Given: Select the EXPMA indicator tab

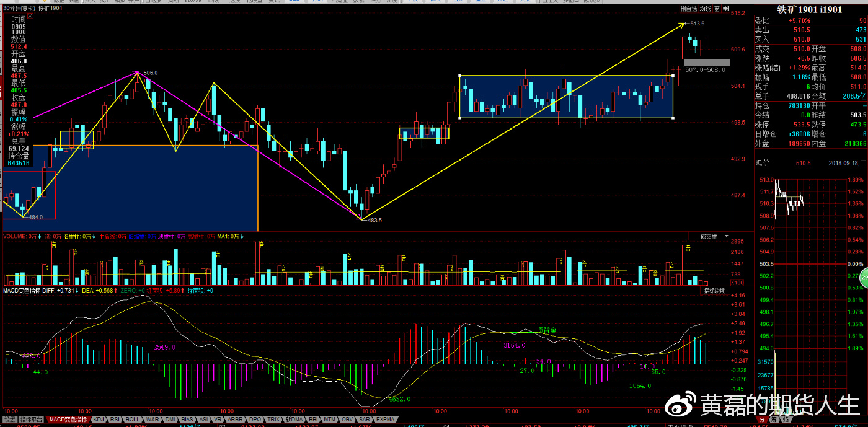Looking at the screenshot, I should (x=386, y=420).
